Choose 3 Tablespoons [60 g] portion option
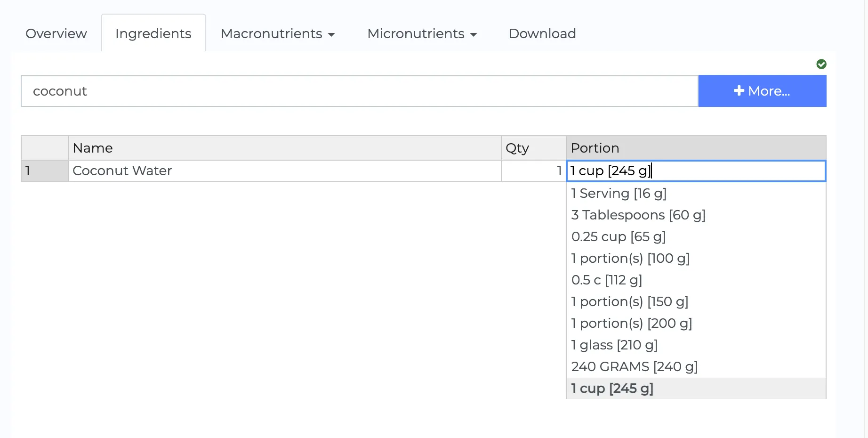868x438 pixels. click(638, 215)
